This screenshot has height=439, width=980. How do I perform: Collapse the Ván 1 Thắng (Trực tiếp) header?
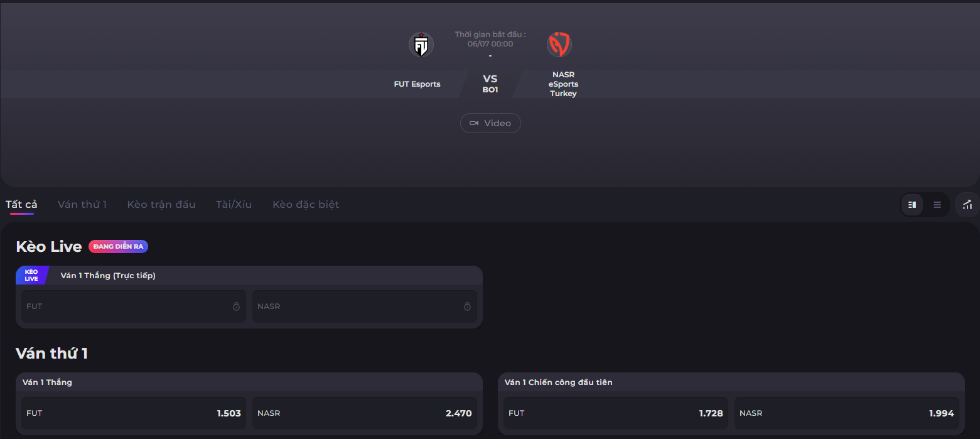tap(249, 276)
